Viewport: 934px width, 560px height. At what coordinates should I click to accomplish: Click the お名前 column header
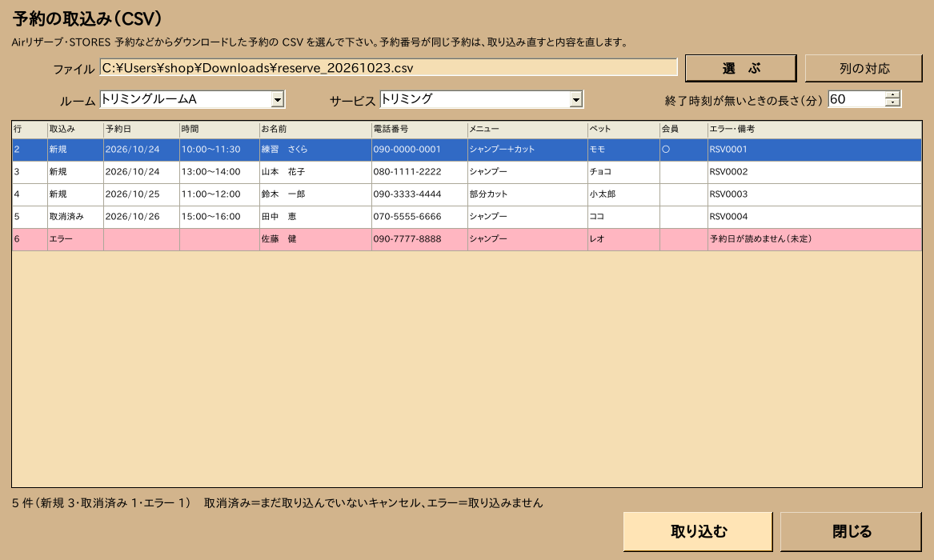click(315, 129)
